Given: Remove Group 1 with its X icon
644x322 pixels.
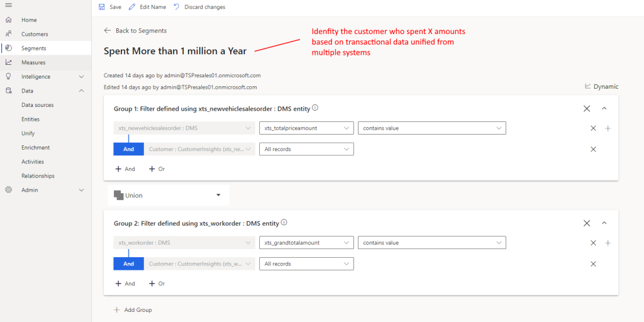Looking at the screenshot, I should pos(587,109).
